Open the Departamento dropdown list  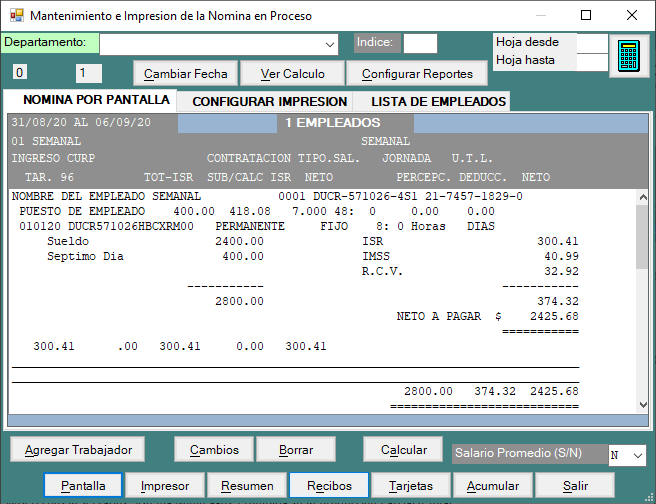(330, 45)
